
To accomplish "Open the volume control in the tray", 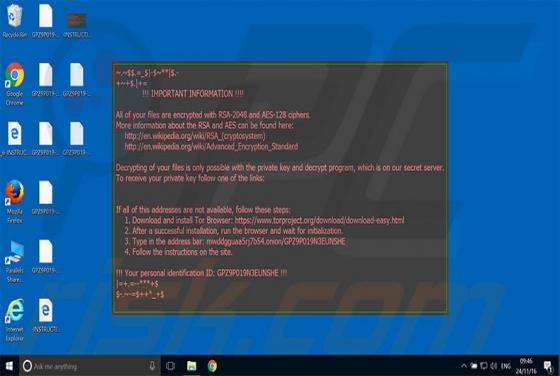I will (x=494, y=366).
